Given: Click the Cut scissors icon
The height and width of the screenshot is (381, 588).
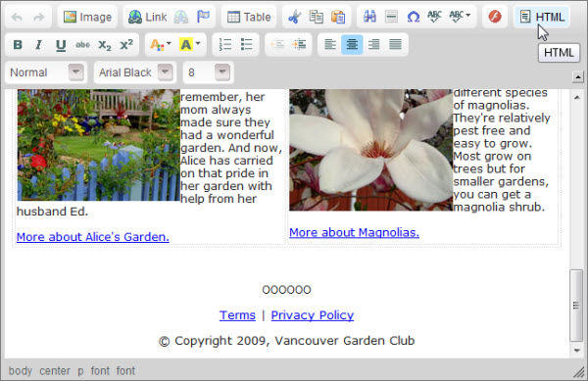Looking at the screenshot, I should point(294,18).
